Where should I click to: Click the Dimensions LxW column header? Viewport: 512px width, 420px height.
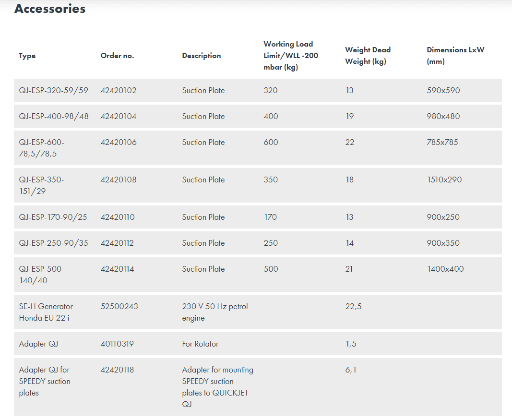(x=455, y=56)
